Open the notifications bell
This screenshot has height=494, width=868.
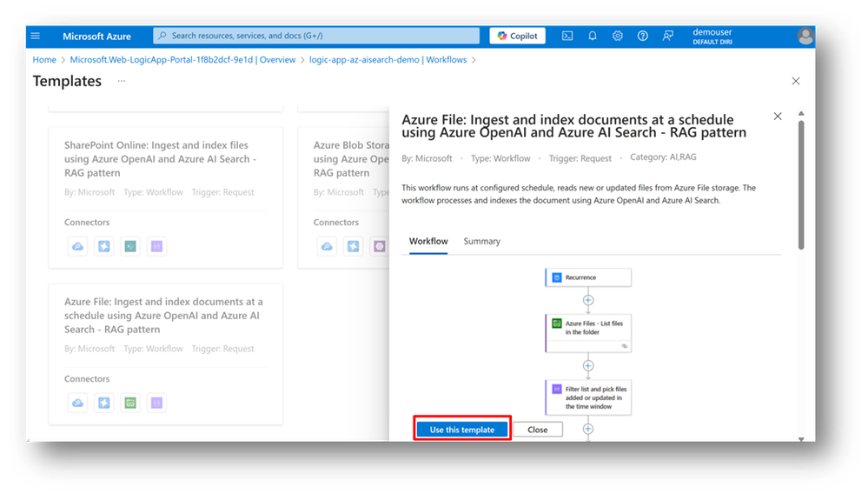coord(593,36)
